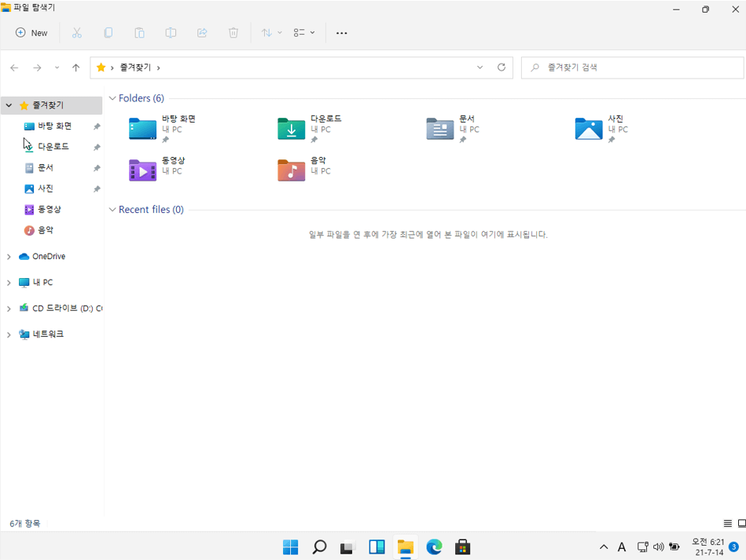The height and width of the screenshot is (560, 746).
Task: Collapse the Folders (6) group
Action: tap(112, 98)
